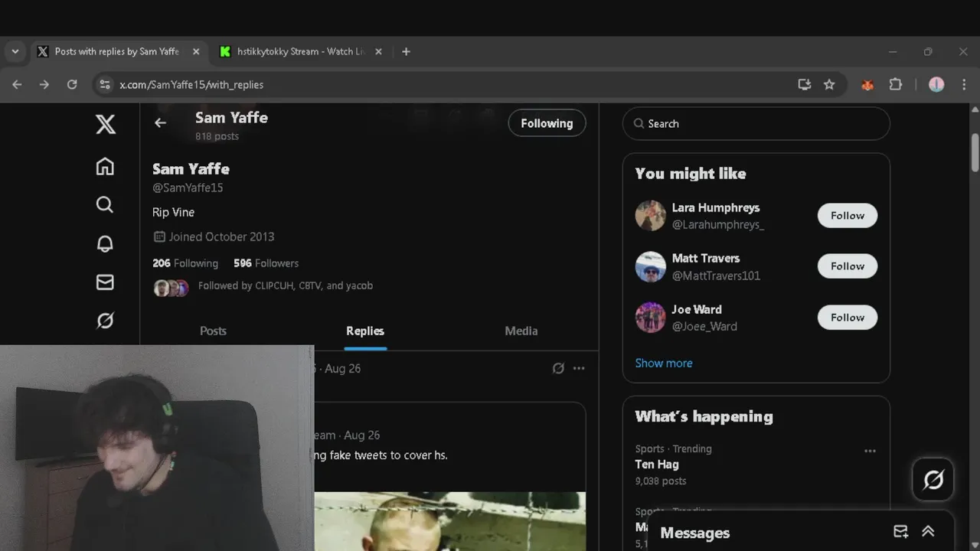Open Lara Humphreys profile avatar
Image resolution: width=980 pixels, height=551 pixels.
[x=650, y=216]
